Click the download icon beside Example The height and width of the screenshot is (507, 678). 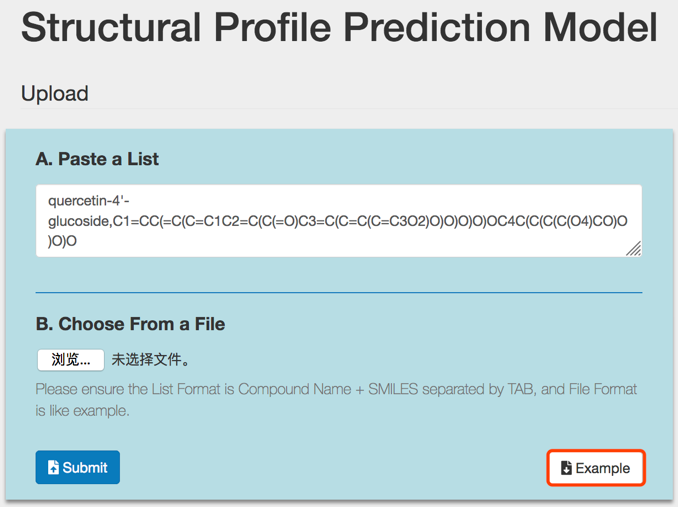tap(566, 468)
